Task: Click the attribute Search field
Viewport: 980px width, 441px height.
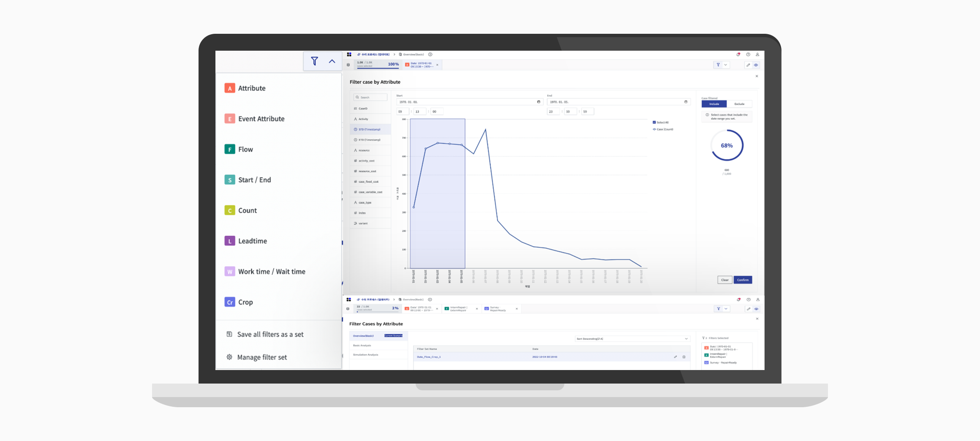Action: click(x=370, y=98)
